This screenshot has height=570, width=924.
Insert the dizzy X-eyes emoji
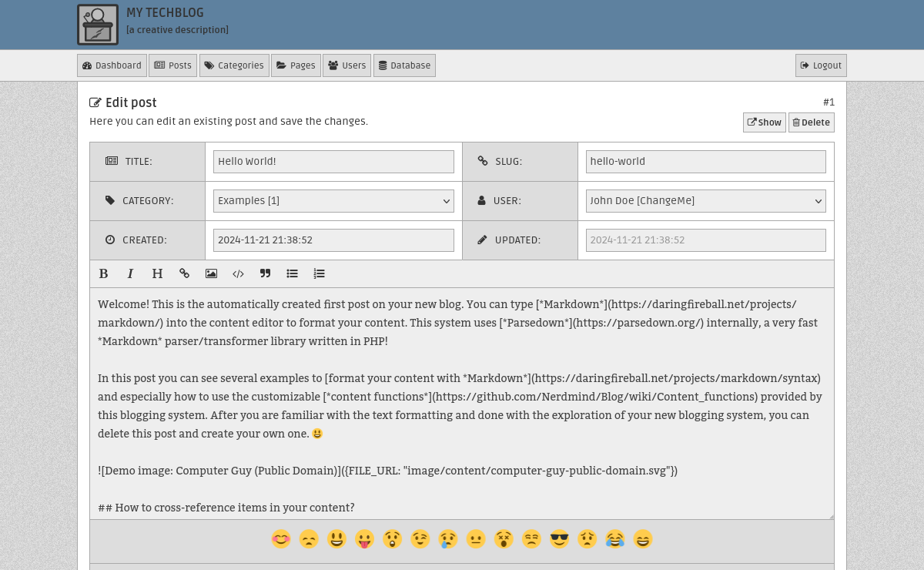[x=504, y=539]
